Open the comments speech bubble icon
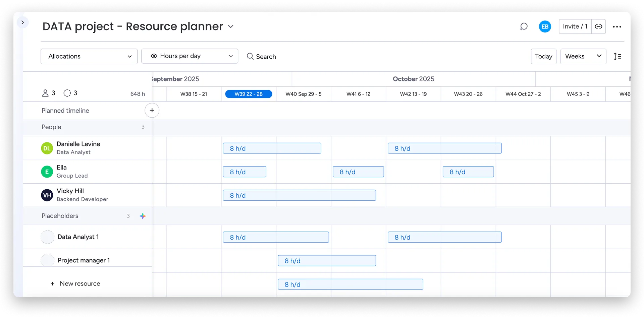 point(524,26)
